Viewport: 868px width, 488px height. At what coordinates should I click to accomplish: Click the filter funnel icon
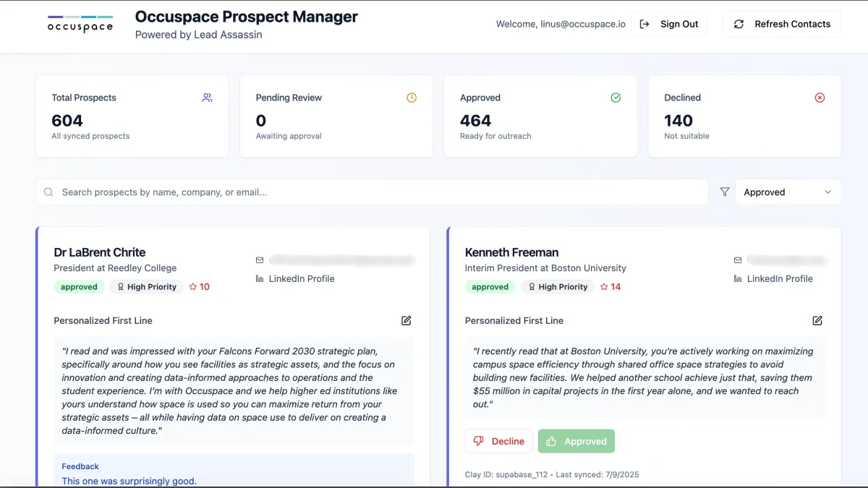pyautogui.click(x=725, y=192)
